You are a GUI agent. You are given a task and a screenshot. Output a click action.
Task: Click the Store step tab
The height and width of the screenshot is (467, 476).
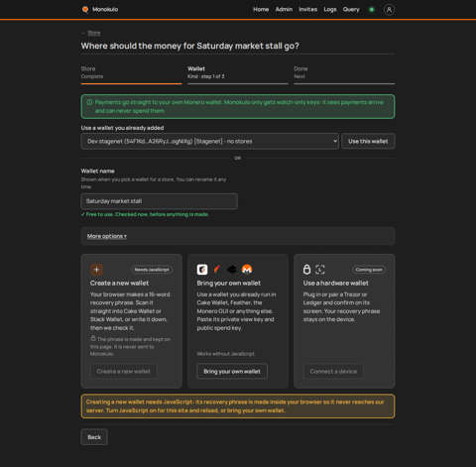coord(131,74)
